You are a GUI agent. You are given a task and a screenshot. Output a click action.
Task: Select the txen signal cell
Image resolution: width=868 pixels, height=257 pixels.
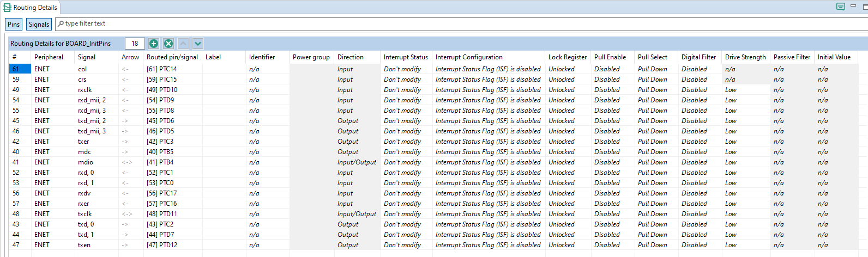[97, 245]
